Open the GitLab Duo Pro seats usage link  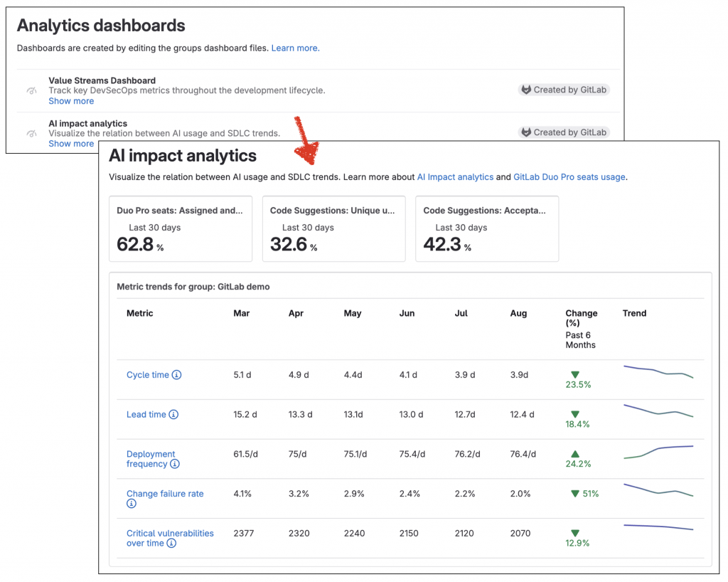569,177
